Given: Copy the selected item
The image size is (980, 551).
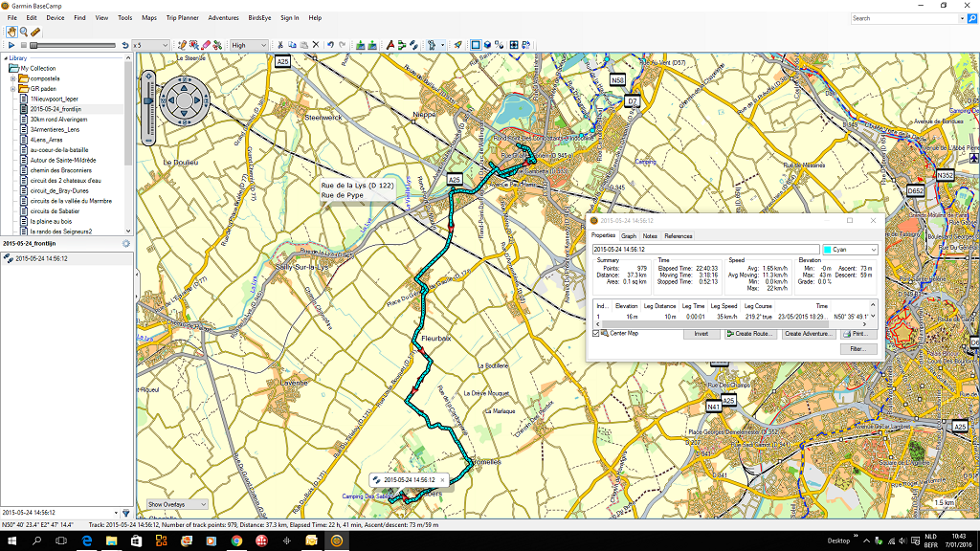Looking at the screenshot, I should click(292, 45).
